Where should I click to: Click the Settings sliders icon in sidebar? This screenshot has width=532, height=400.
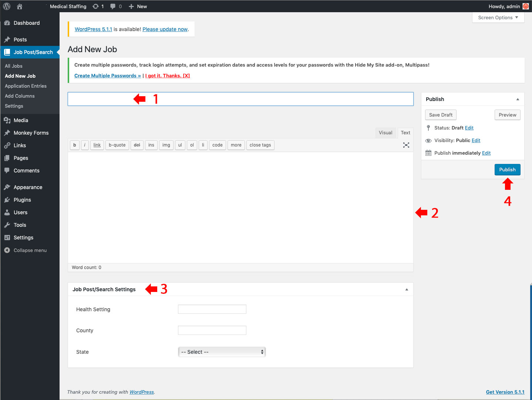[x=7, y=238]
